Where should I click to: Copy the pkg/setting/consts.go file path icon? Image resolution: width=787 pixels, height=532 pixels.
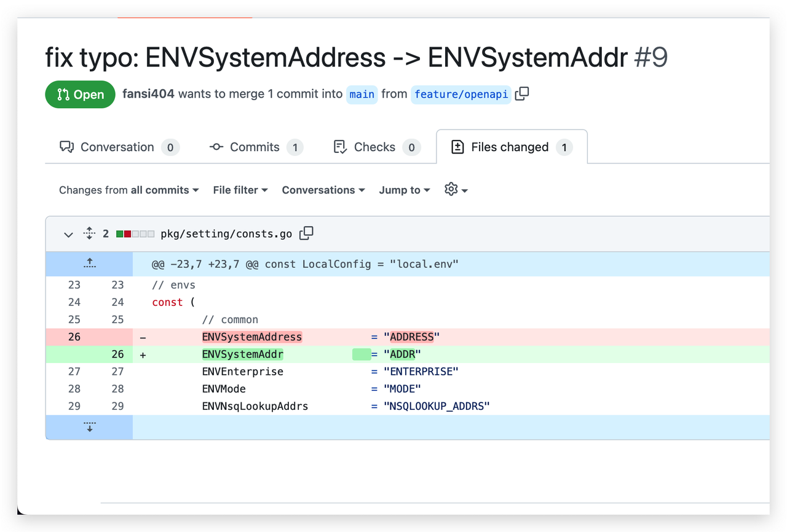click(x=306, y=233)
